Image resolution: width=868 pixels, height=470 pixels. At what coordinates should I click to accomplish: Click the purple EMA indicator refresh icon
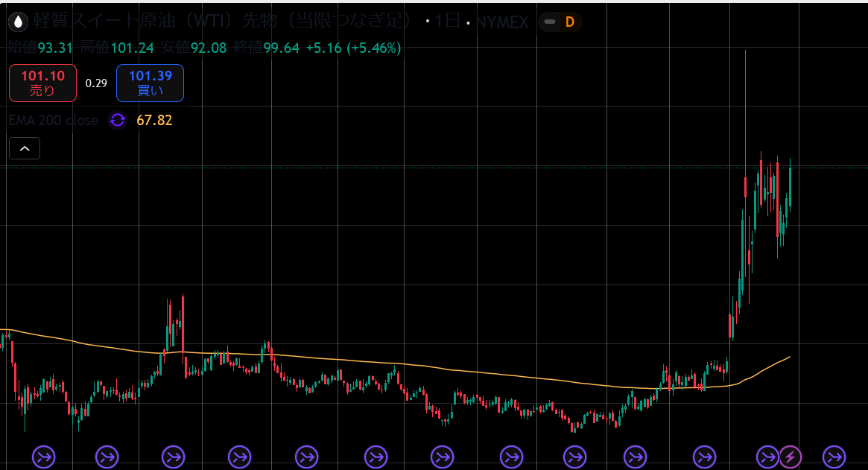117,120
